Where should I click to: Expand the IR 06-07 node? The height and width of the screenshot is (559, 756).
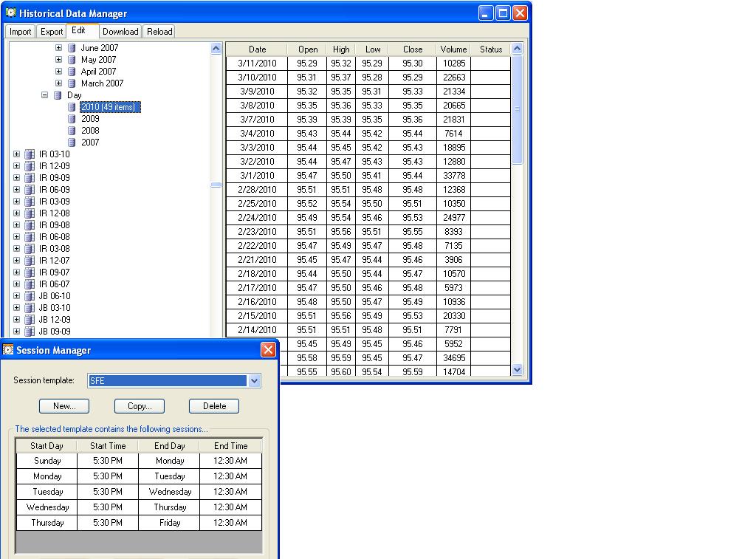coord(16,284)
